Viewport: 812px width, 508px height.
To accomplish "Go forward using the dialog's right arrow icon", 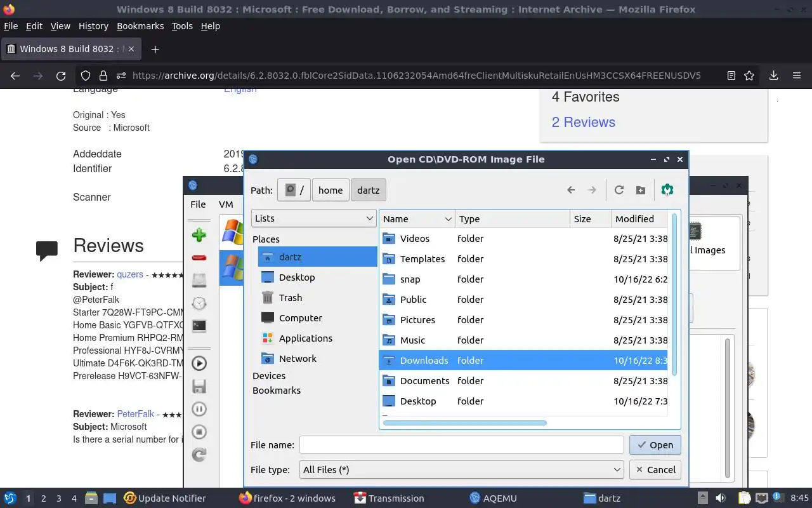I will tap(592, 190).
